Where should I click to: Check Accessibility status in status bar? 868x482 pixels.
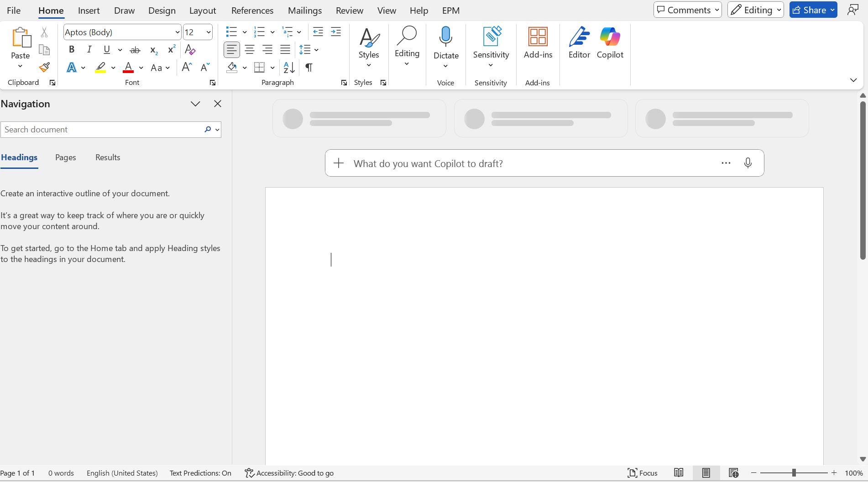click(x=289, y=473)
